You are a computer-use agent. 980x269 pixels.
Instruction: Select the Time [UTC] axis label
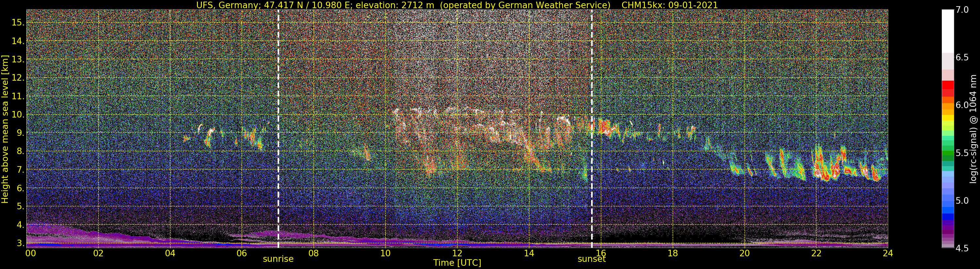(457, 263)
